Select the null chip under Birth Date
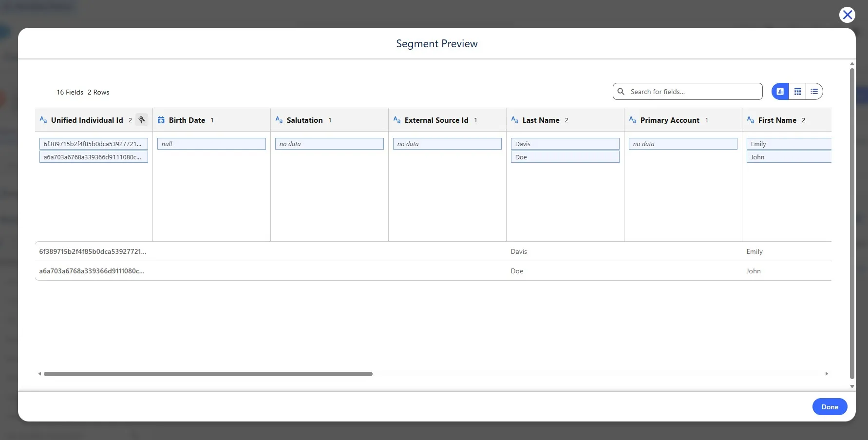This screenshot has height=440, width=868. coord(211,144)
